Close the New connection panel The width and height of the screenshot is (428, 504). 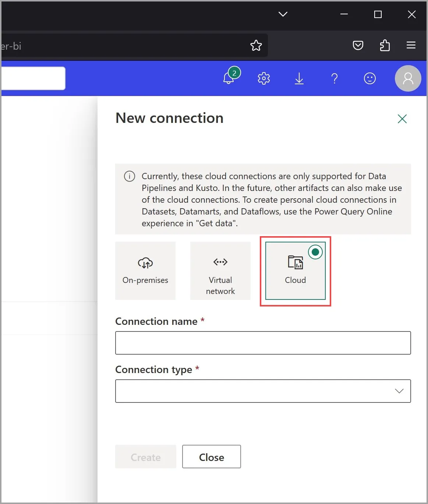coord(402,119)
